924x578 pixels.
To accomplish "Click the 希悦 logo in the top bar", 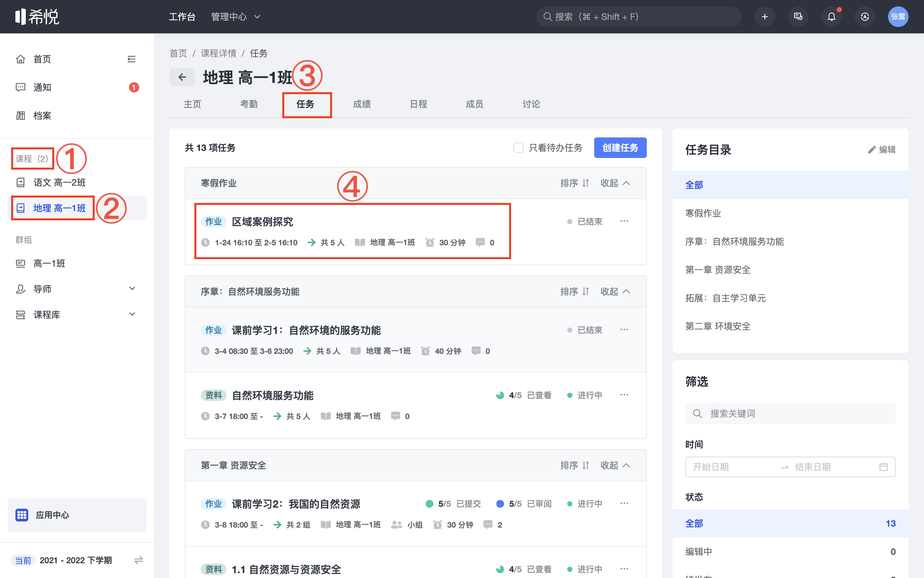I will coord(37,17).
